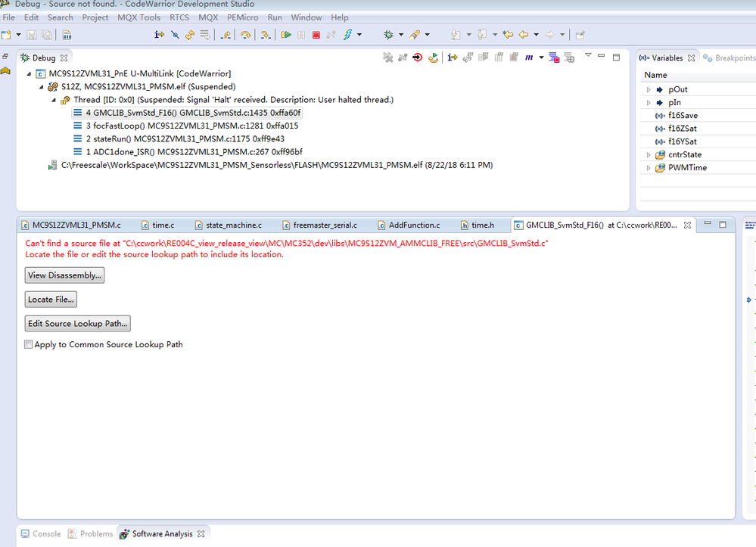The width and height of the screenshot is (756, 547).
Task: Click the Restart icon in Debug view
Action: coord(434,57)
